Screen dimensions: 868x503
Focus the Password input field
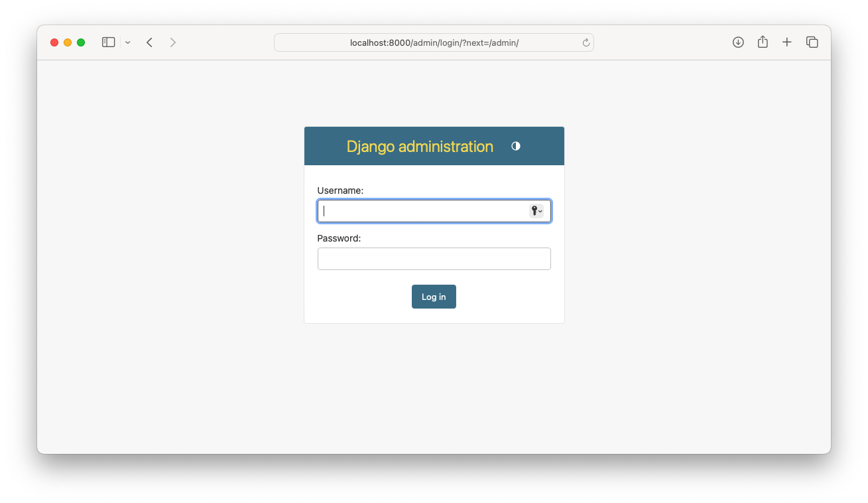[434, 259]
